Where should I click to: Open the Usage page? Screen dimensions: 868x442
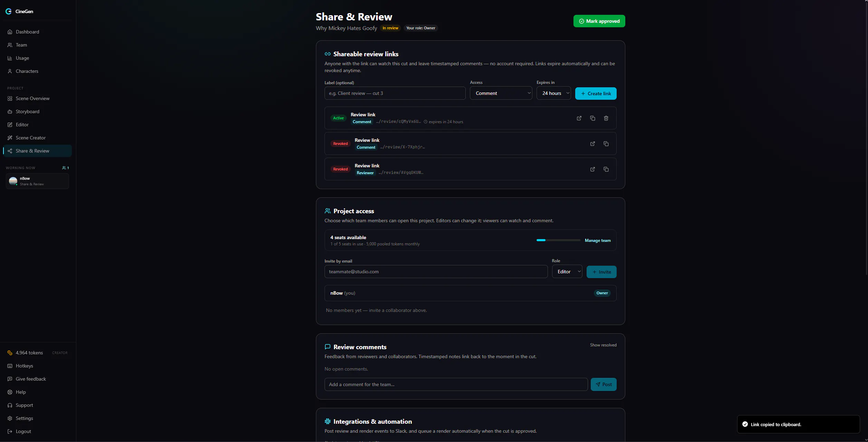37,58
